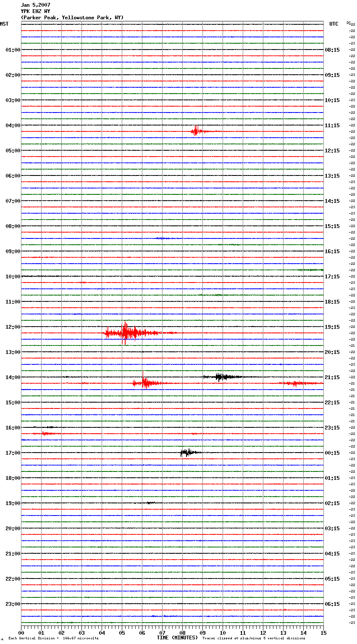Viewport: 357px width, 644px height.
Task: Click the MST label '13:00'
Action: click(13, 352)
